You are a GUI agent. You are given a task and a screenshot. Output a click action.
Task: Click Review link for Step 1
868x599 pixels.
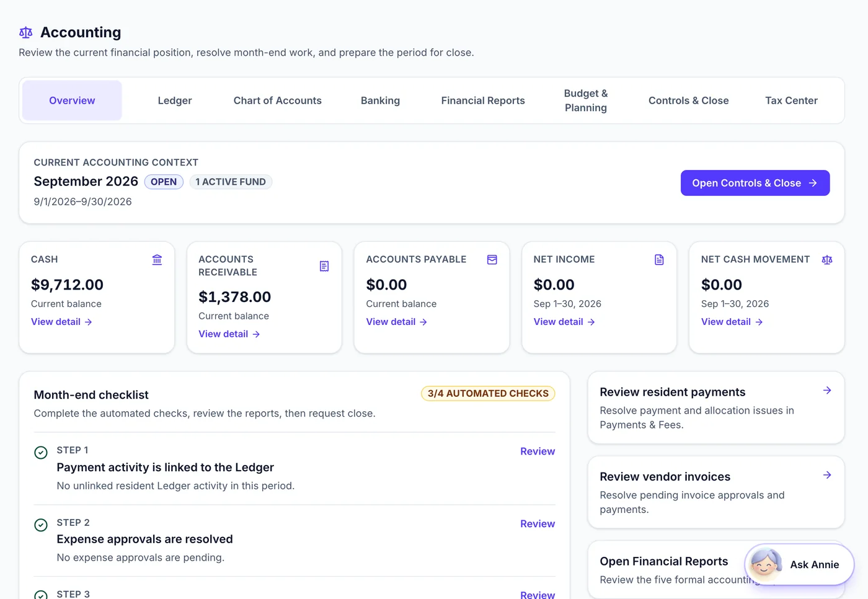pos(538,451)
